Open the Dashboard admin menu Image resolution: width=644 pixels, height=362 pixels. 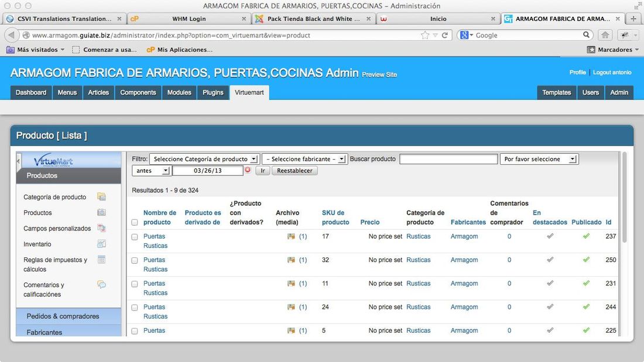click(31, 92)
